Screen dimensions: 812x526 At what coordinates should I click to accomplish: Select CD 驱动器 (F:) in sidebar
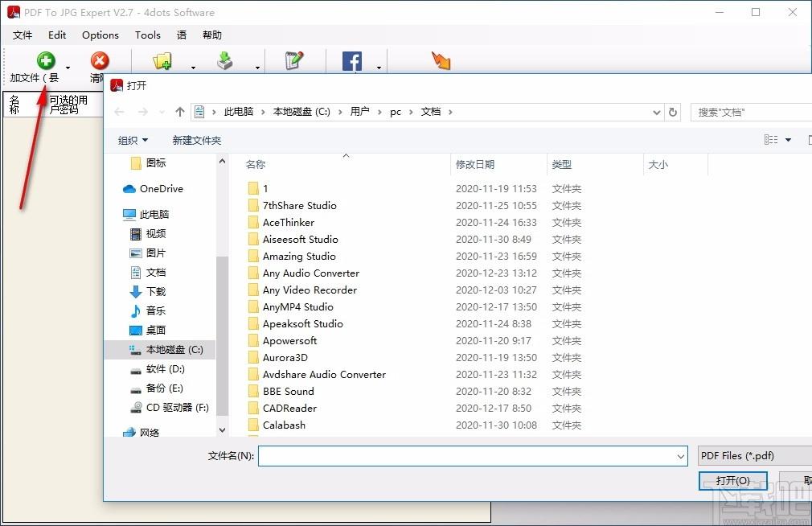click(170, 407)
